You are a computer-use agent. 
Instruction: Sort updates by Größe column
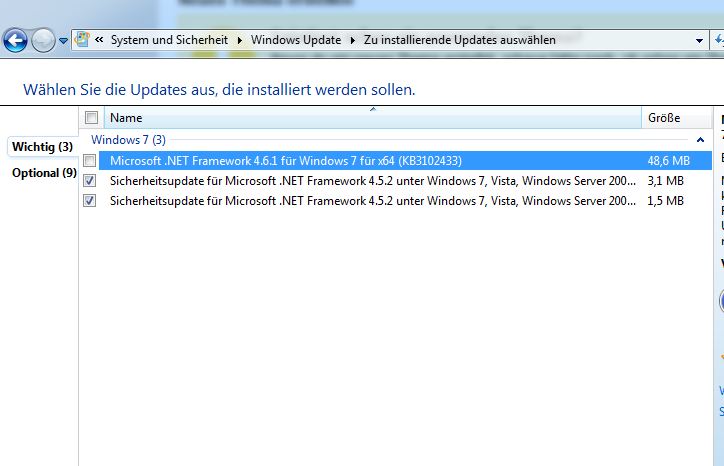pyautogui.click(x=676, y=118)
